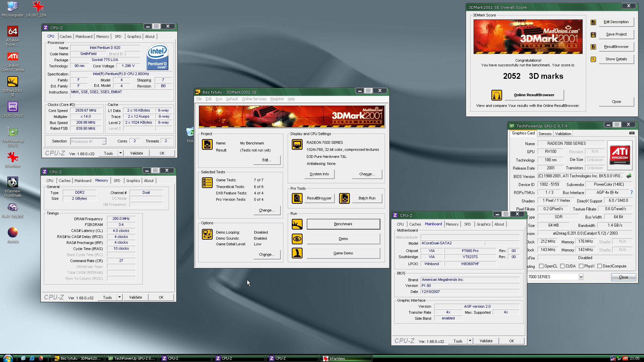Screen dimensions: 644x362
Task: Click the Edit Description icon in 3DMark score window
Action: pos(593,22)
